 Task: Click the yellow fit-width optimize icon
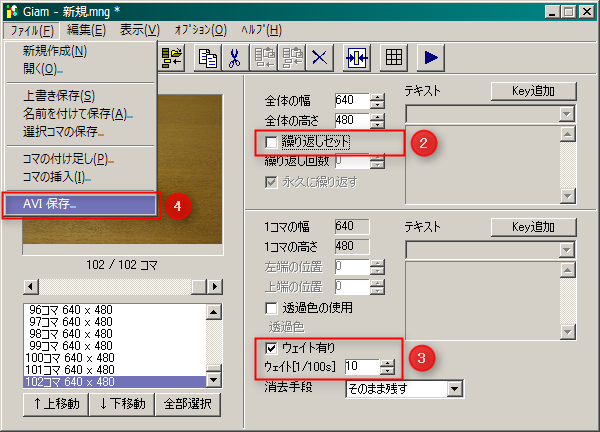356,57
